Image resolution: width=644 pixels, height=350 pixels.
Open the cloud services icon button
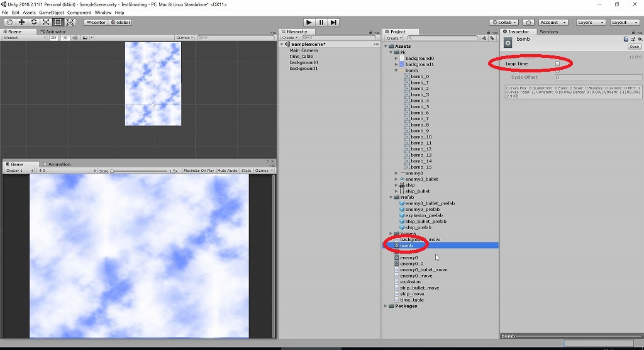pos(528,22)
